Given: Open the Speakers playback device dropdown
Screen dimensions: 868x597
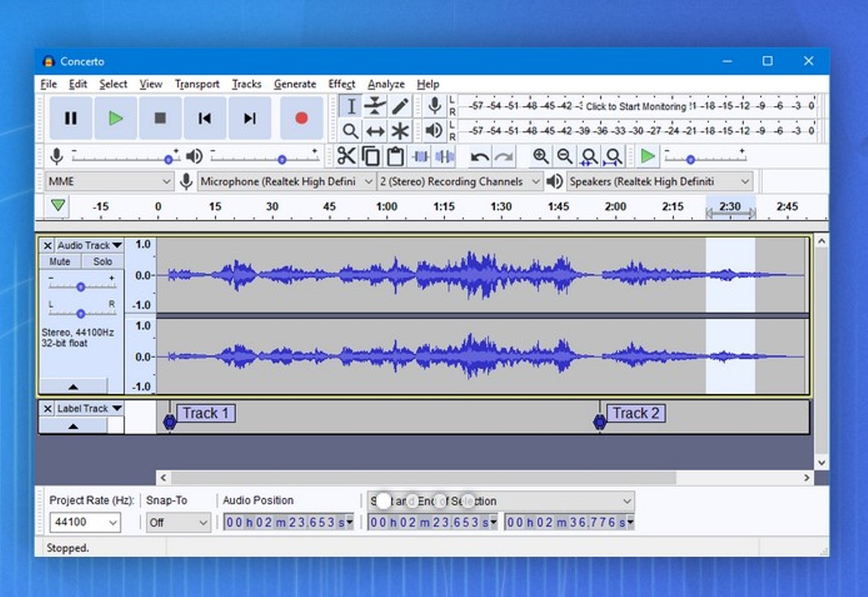Looking at the screenshot, I should click(x=660, y=181).
